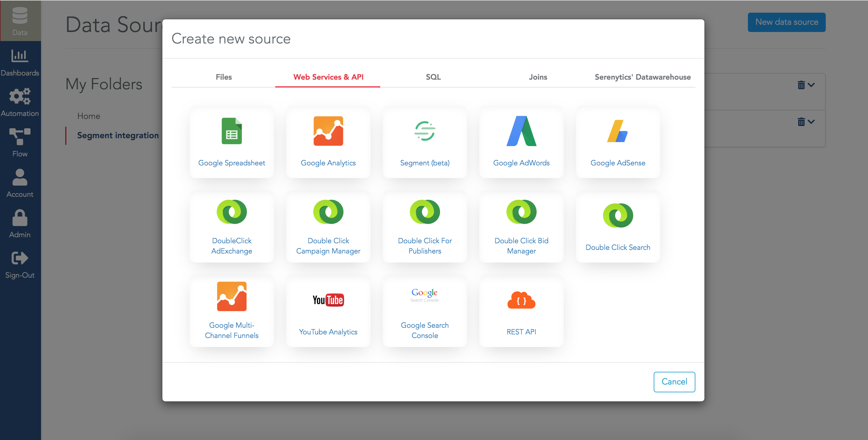
Task: Select the DoubleClick AdExchange icon
Action: coord(232,212)
